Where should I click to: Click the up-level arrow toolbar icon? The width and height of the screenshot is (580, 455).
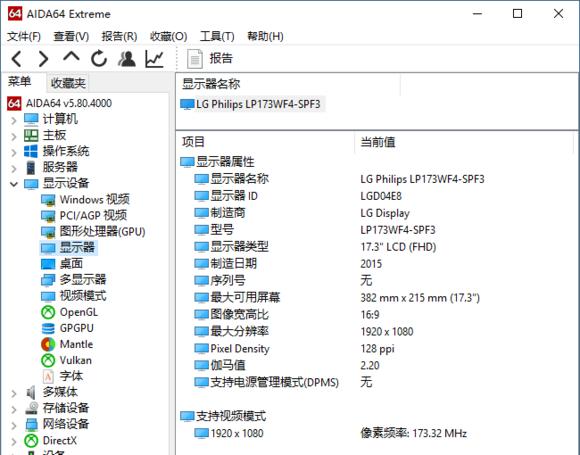[x=71, y=57]
